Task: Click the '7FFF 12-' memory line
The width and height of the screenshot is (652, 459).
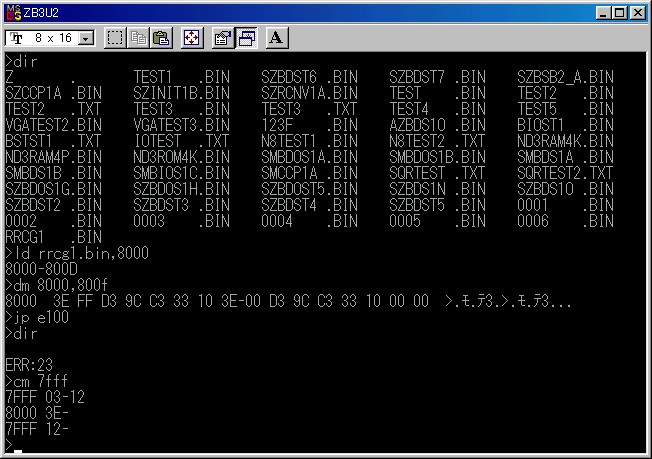Action: (37, 429)
